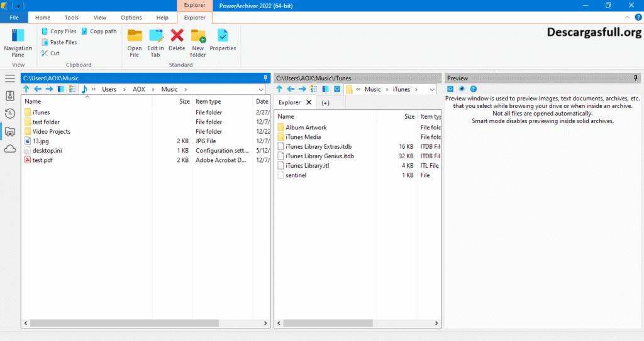The image size is (644, 341).
Task: Toggle the pin on the Preview panel
Action: tap(636, 78)
